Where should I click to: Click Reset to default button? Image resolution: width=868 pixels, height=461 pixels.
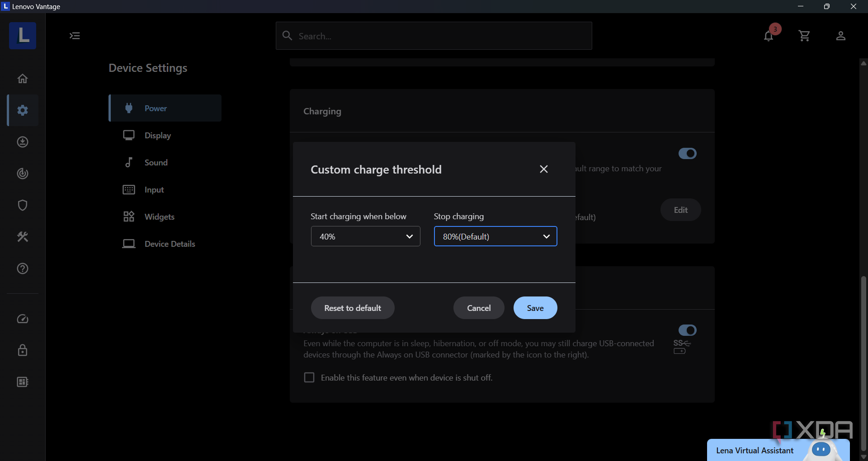353,308
